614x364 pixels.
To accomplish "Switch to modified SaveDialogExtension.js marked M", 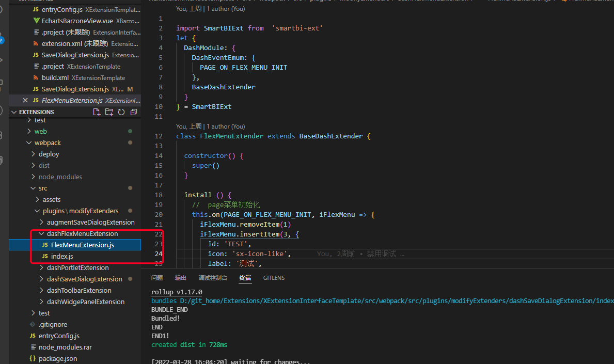I will point(74,89).
